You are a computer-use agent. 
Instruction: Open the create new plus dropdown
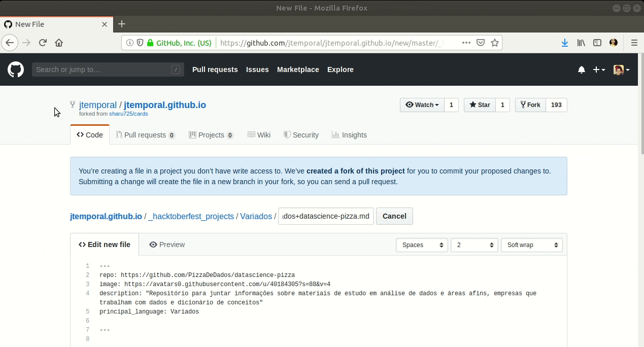[599, 70]
